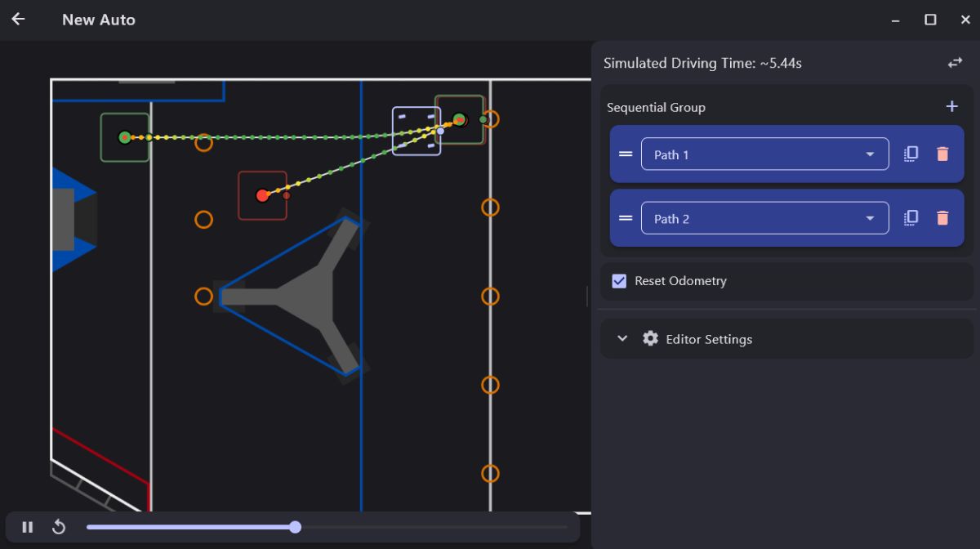This screenshot has height=549, width=980.
Task: Toggle the Reset Odometry checkbox
Action: [619, 280]
